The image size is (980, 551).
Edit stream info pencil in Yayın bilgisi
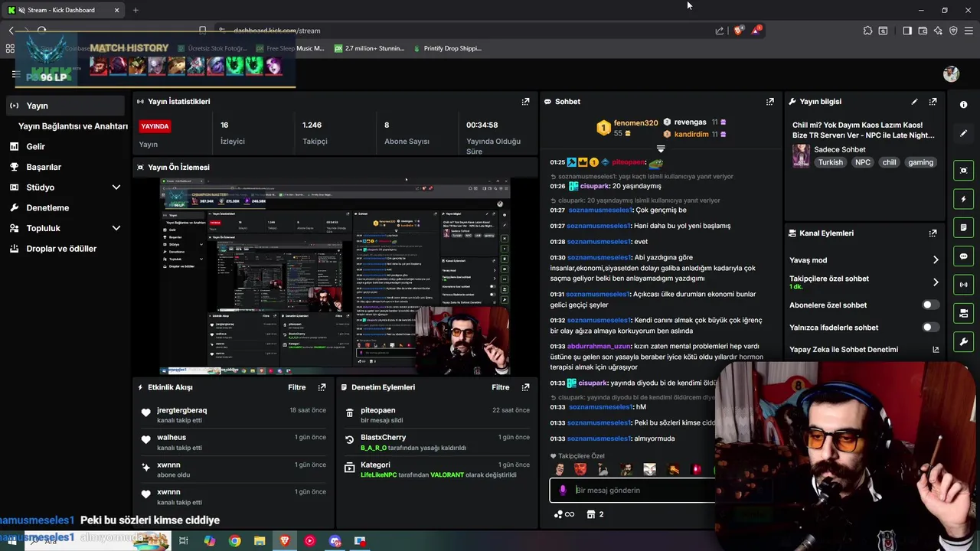coord(914,101)
